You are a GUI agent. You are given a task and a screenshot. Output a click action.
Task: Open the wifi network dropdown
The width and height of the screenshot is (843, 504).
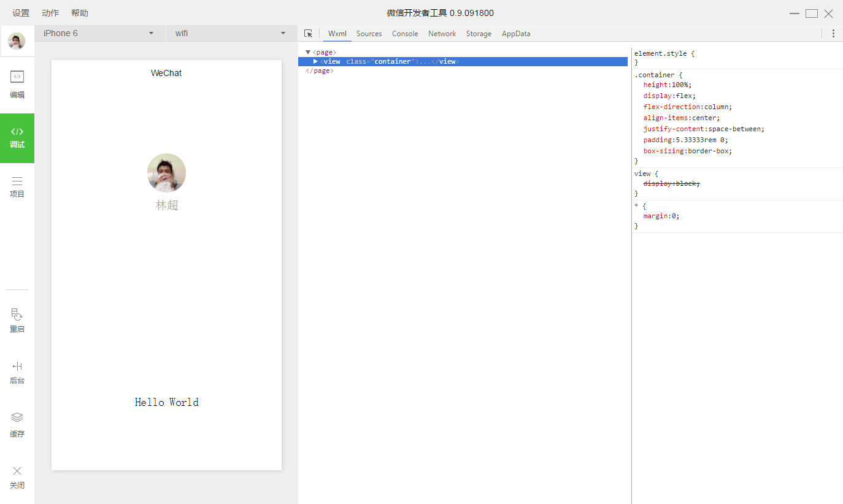tap(230, 33)
